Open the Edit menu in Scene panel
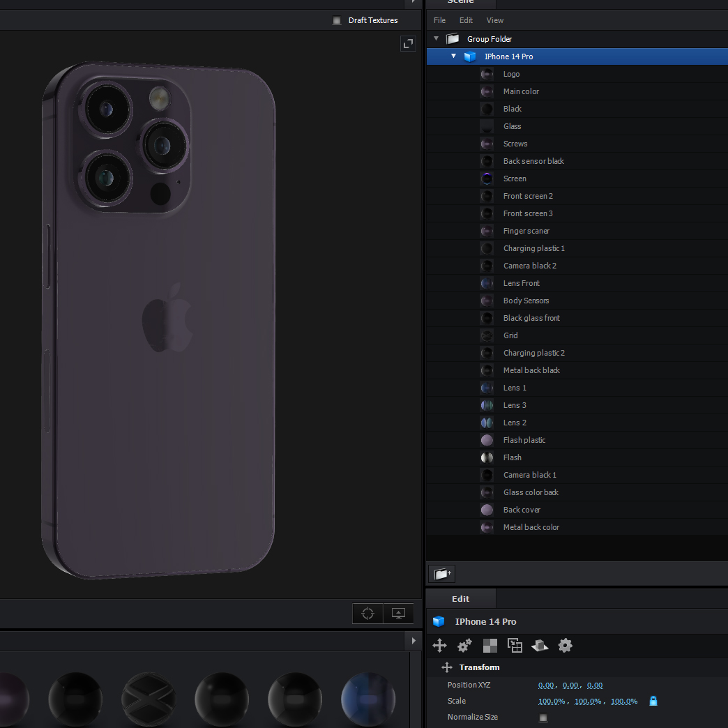The image size is (728, 728). [466, 20]
